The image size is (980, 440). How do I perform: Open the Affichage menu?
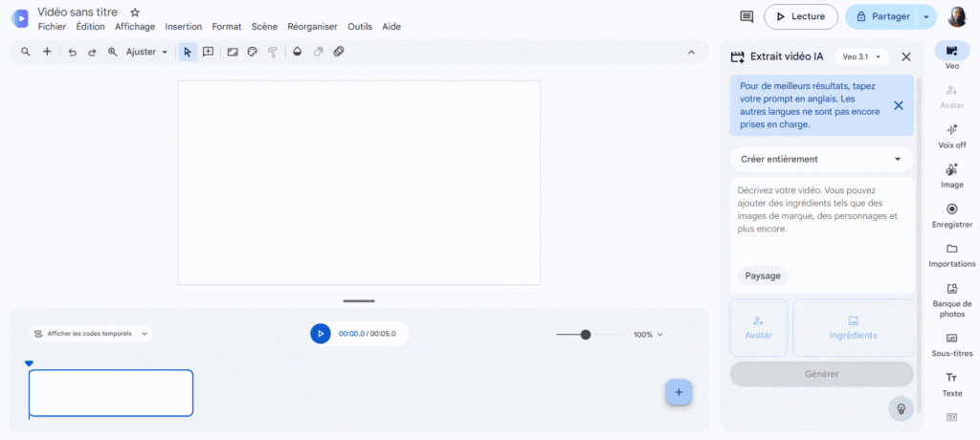click(x=135, y=27)
